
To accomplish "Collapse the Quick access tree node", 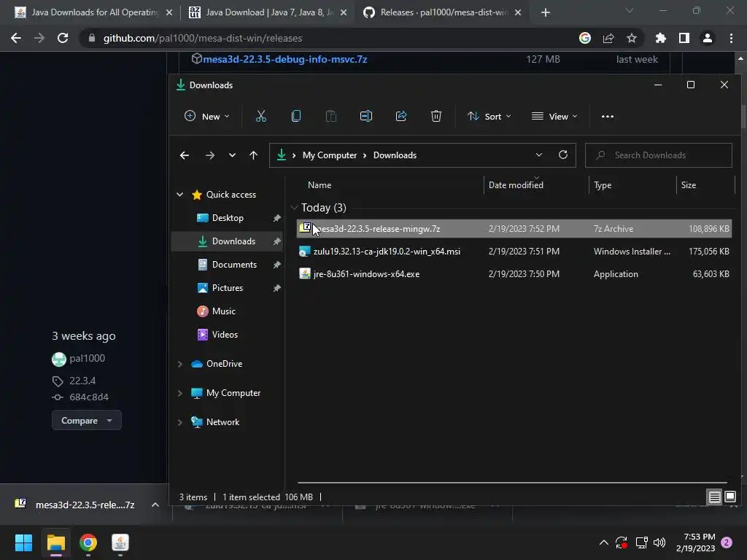I will pos(180,194).
